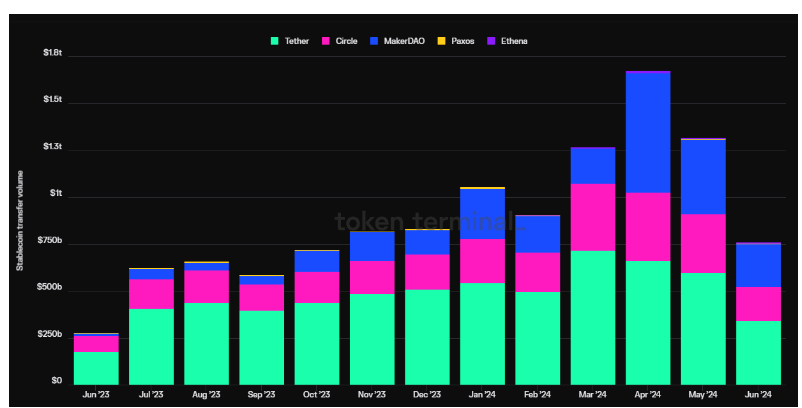Image resolution: width=802 pixels, height=408 pixels.
Task: Select the Paxos legend label
Action: click(463, 41)
